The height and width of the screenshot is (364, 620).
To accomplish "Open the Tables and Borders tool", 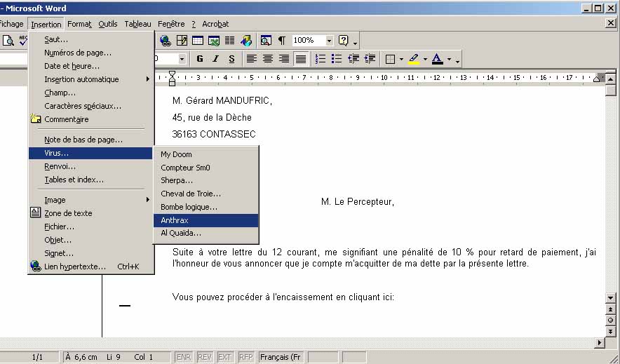I will point(182,40).
